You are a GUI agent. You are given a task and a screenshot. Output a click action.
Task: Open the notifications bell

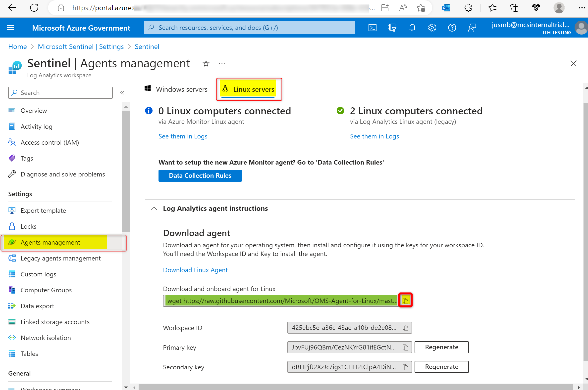[x=412, y=28]
